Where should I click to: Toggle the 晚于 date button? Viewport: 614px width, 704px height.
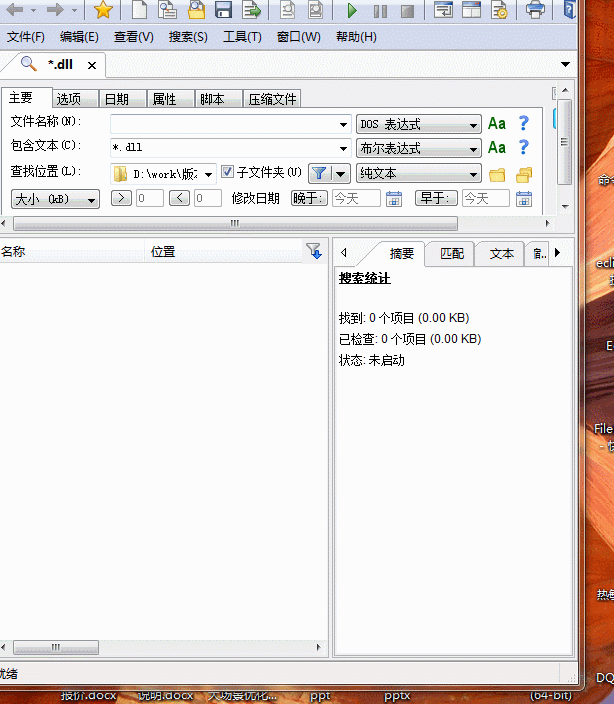tap(310, 198)
